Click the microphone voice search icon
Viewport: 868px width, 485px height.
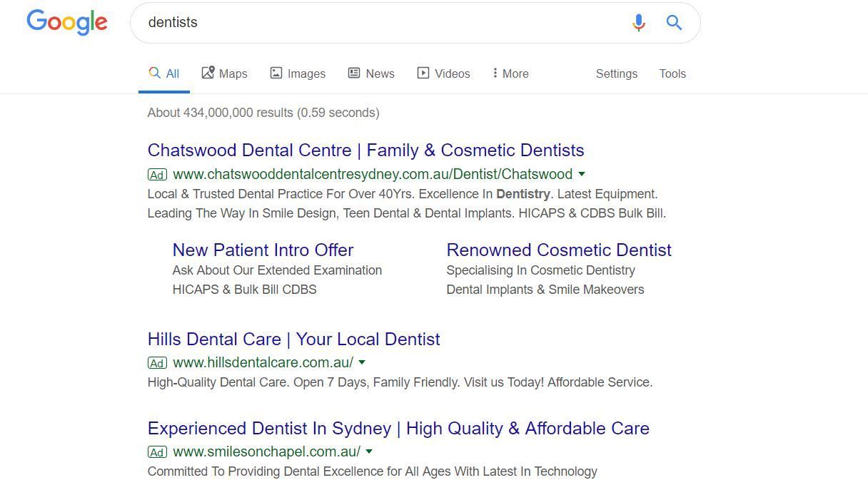click(x=638, y=23)
